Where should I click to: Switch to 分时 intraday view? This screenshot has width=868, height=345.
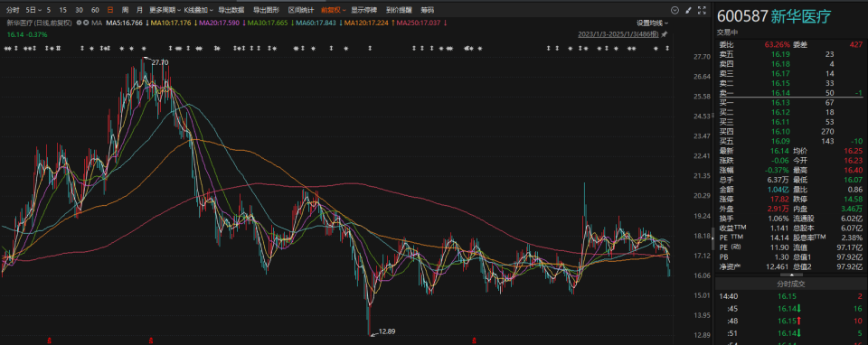[12, 10]
